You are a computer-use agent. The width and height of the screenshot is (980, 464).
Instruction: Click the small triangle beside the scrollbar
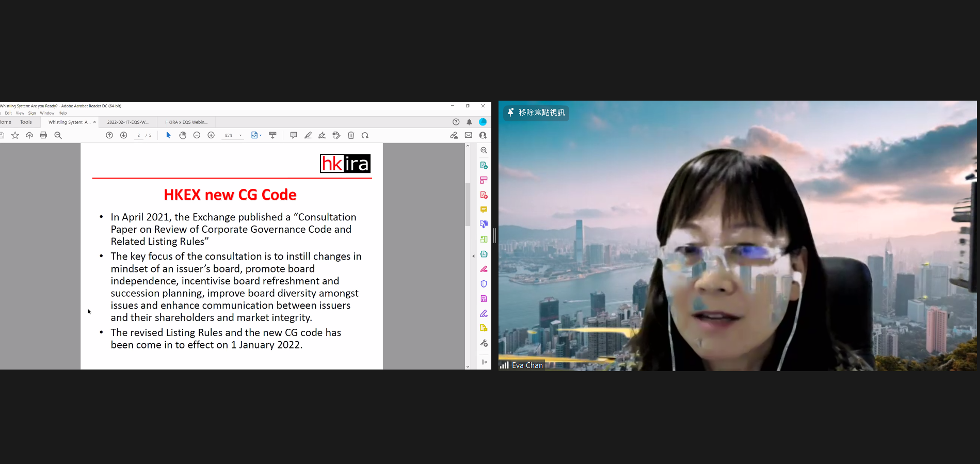click(x=474, y=256)
